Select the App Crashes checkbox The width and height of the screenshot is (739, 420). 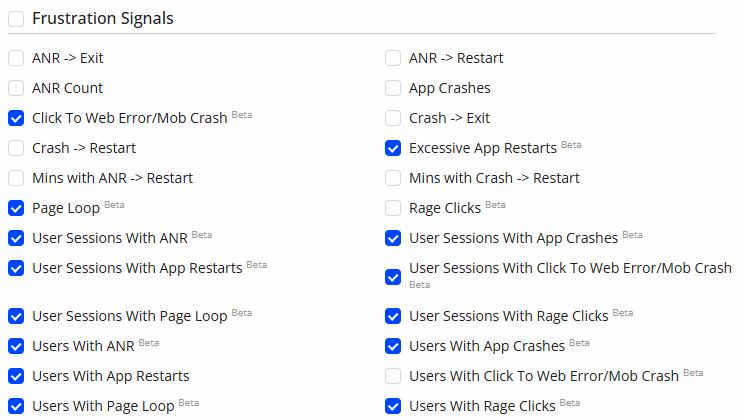[x=393, y=88]
